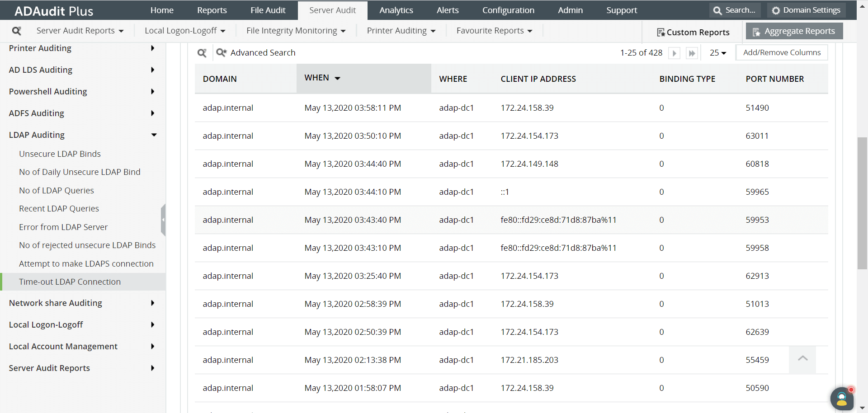Click the page vertical scrollbar thumb
Image resolution: width=868 pixels, height=413 pixels.
(x=862, y=203)
